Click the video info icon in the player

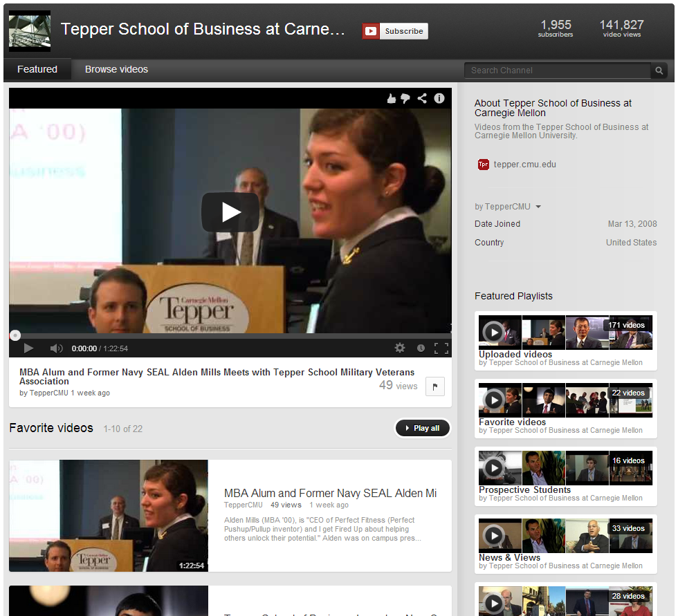[439, 98]
